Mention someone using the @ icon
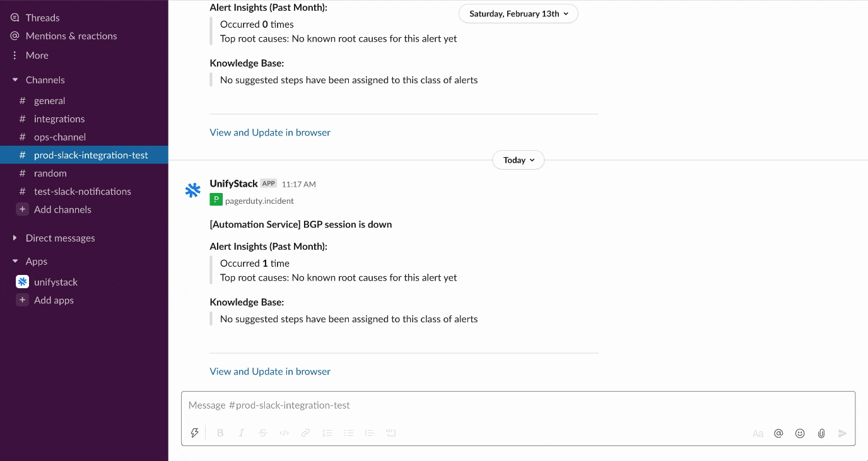 click(778, 433)
